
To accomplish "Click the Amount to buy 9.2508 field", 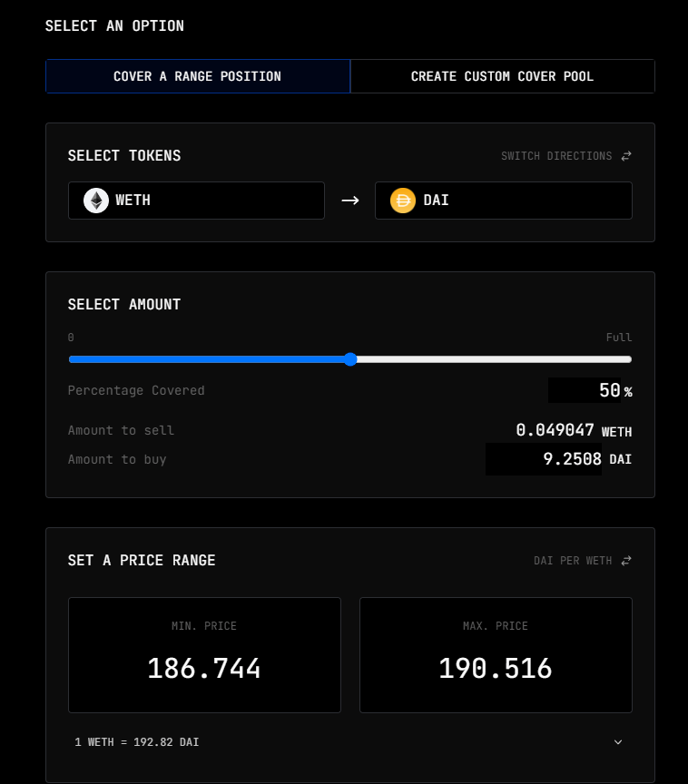I will tap(545, 459).
